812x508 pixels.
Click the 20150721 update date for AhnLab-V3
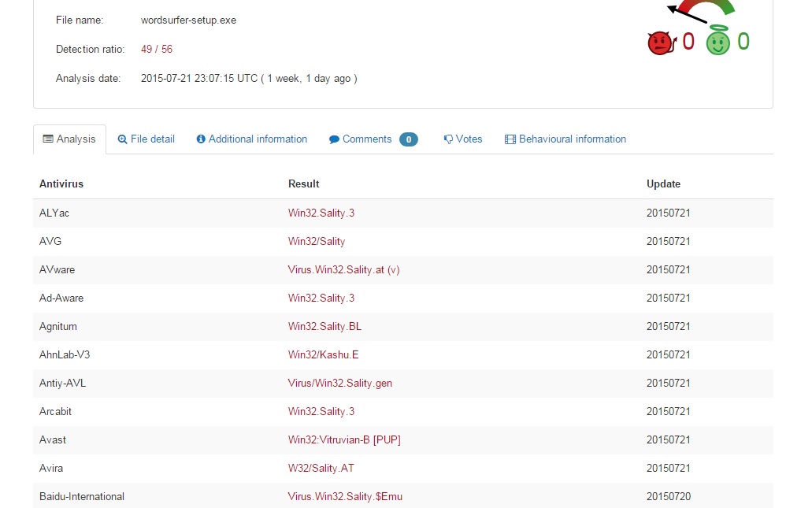pos(669,354)
